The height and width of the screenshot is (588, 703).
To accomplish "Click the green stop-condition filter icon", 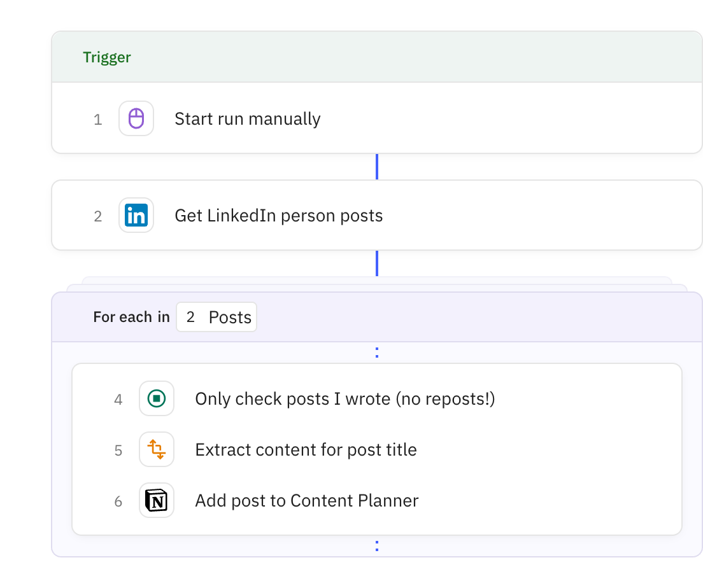I will 157,398.
